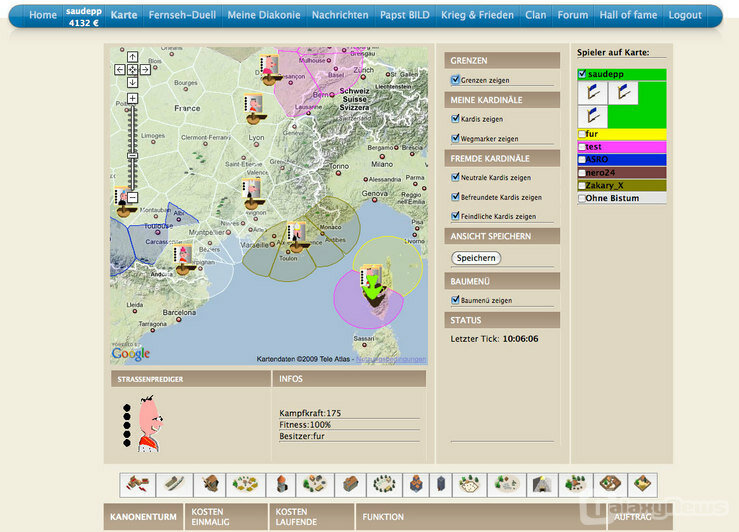Open Hall of fame in the navigation bar
The width and height of the screenshot is (739, 532).
click(x=628, y=15)
